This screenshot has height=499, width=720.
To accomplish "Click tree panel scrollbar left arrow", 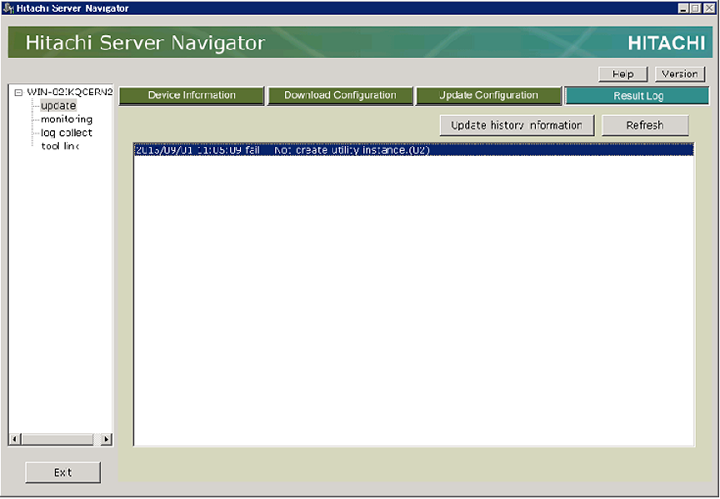I will coord(15,439).
